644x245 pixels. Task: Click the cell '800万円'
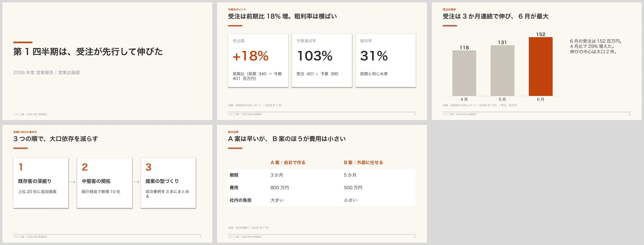click(280, 188)
